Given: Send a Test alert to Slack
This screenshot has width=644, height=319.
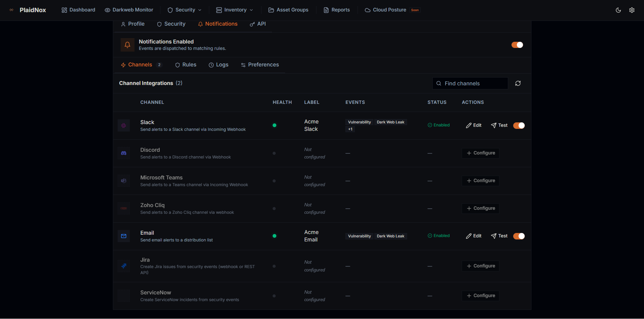Looking at the screenshot, I should click(x=499, y=125).
